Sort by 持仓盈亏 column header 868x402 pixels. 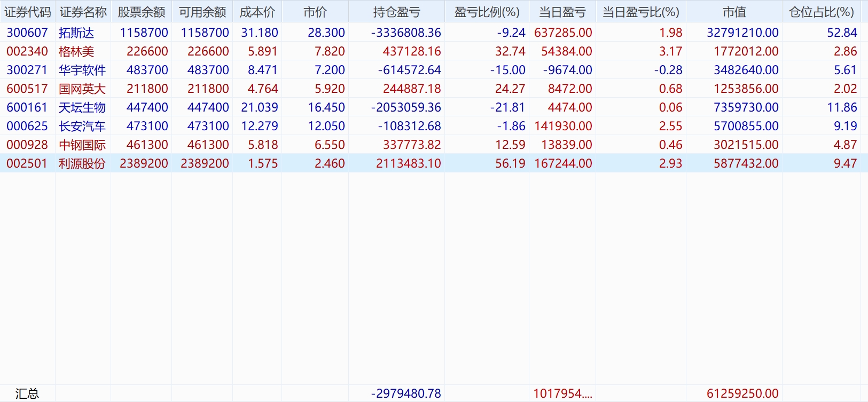tap(397, 12)
